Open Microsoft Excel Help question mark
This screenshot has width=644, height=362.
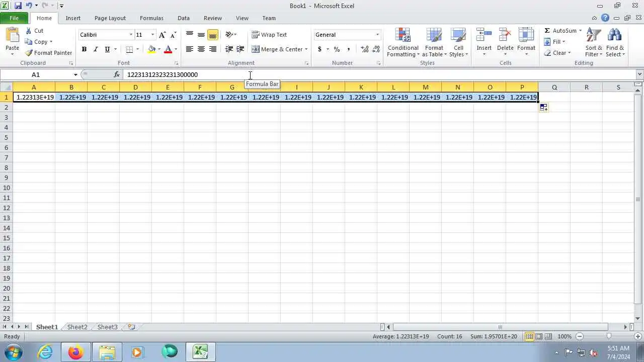click(605, 18)
